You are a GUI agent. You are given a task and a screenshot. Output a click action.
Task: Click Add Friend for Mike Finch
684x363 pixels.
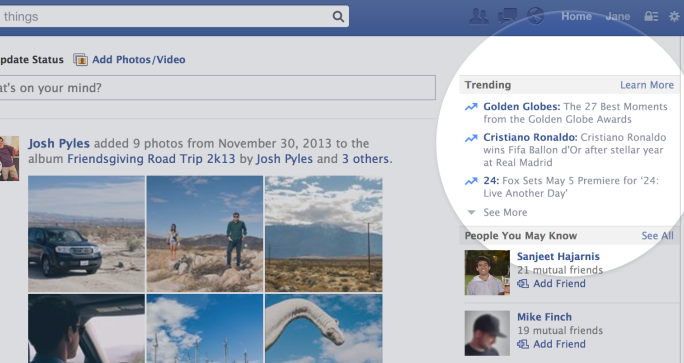(559, 344)
